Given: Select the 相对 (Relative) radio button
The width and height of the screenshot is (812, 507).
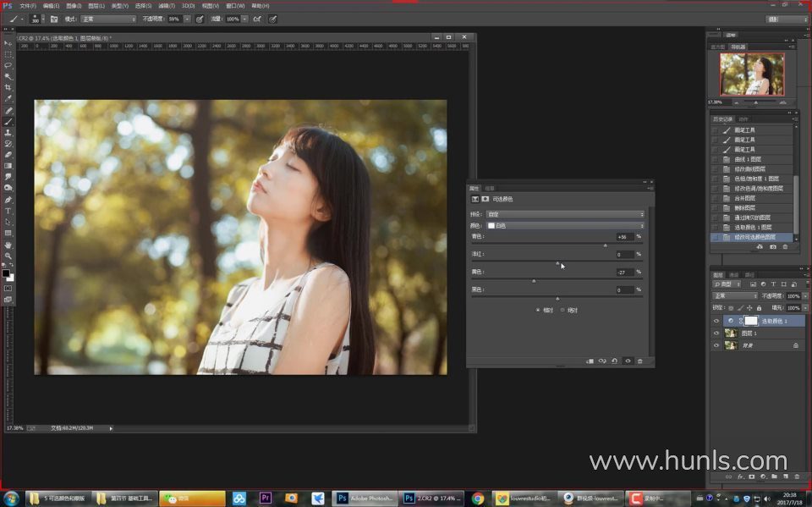Looking at the screenshot, I should pyautogui.click(x=538, y=310).
